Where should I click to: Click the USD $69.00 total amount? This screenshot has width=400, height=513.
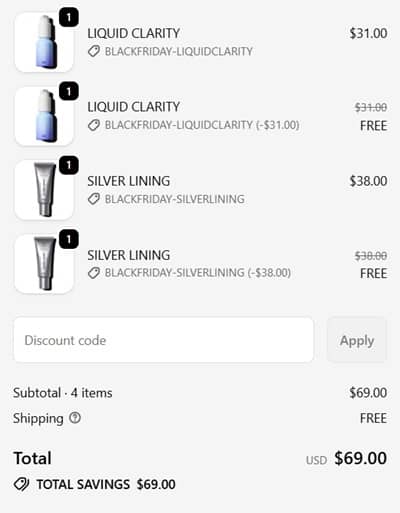(x=347, y=458)
